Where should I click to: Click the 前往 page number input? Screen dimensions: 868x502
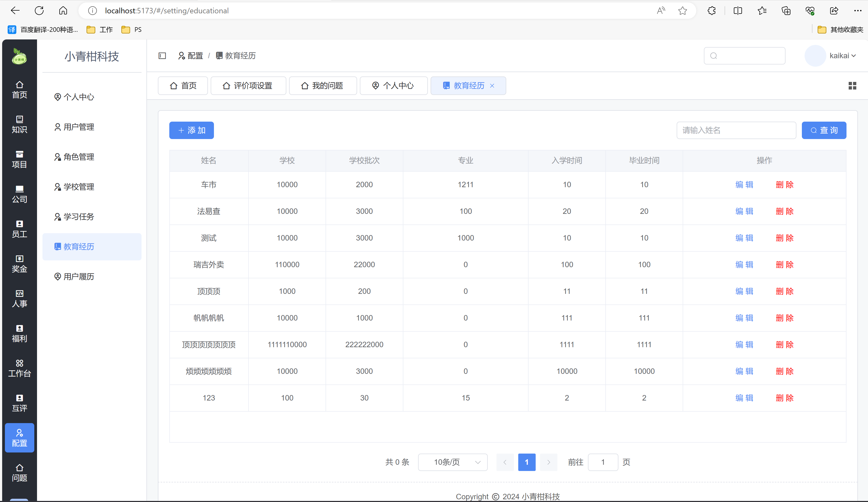(603, 462)
